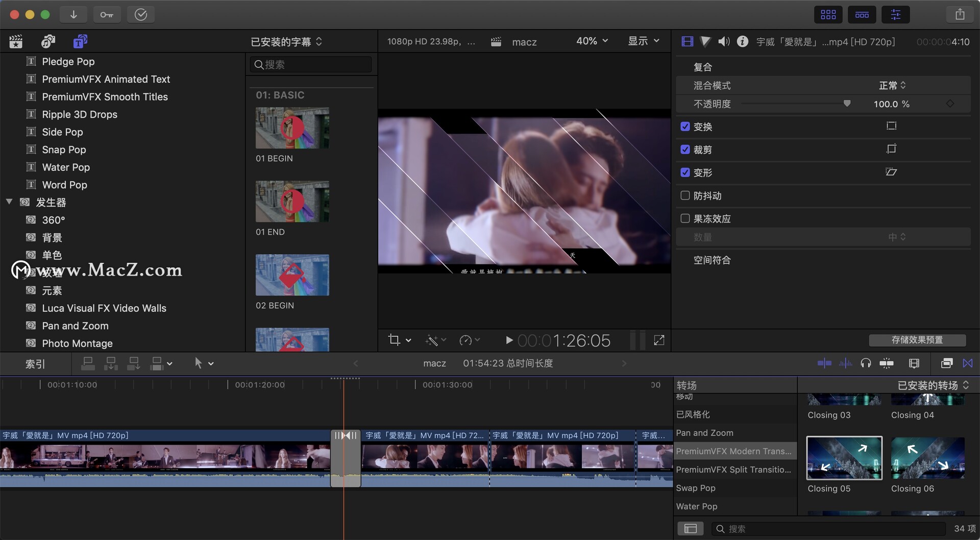Toggle timeline snapping icon

pyautogui.click(x=887, y=363)
